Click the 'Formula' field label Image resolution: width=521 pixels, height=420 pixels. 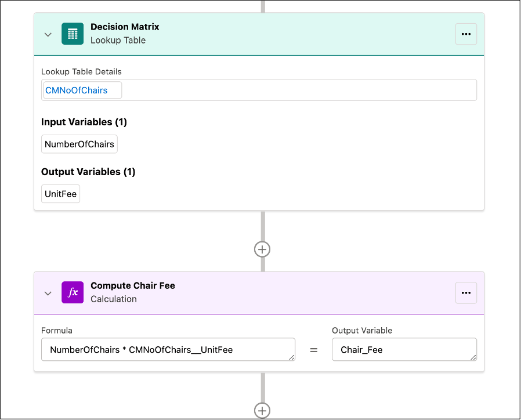(x=57, y=331)
